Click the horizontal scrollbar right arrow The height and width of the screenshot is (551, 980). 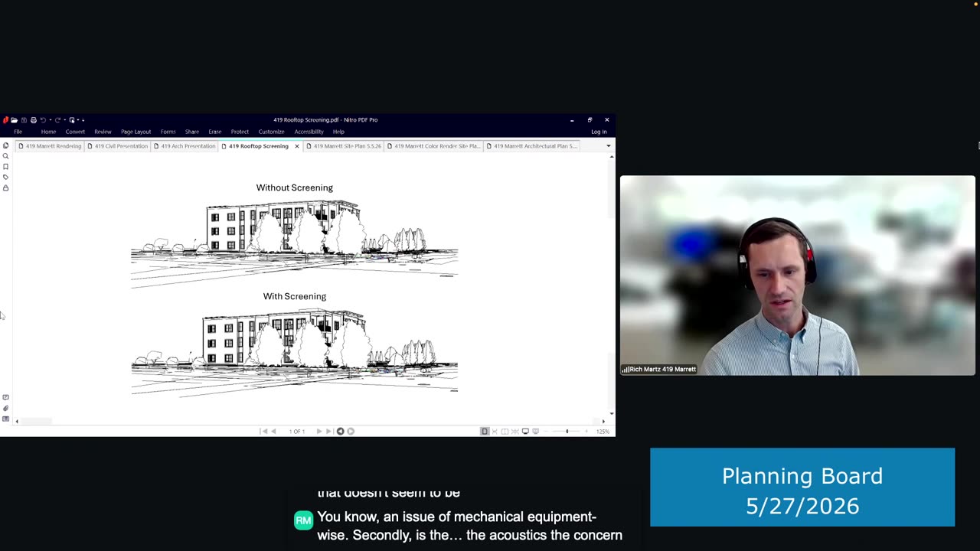(x=603, y=421)
